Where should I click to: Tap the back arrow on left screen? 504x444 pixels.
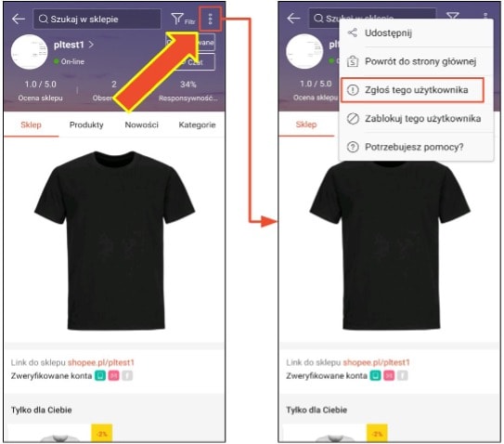[x=19, y=19]
